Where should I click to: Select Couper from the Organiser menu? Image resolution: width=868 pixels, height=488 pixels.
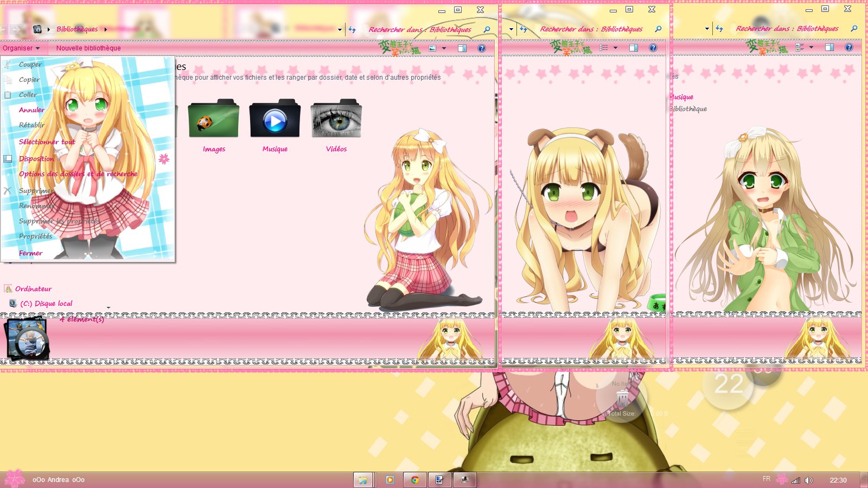tap(30, 65)
